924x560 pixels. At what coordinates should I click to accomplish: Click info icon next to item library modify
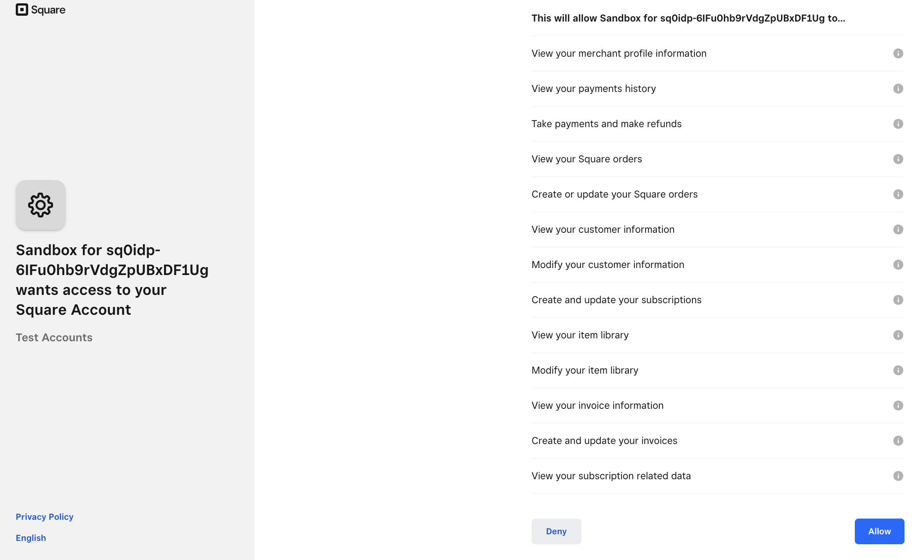pyautogui.click(x=898, y=370)
